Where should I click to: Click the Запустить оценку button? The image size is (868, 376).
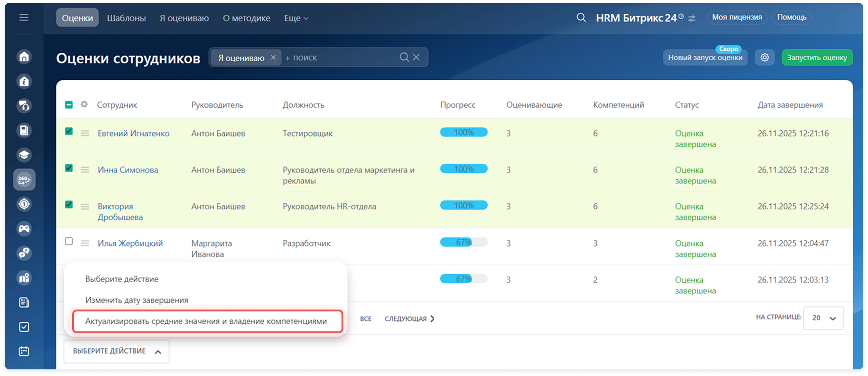[x=817, y=57]
